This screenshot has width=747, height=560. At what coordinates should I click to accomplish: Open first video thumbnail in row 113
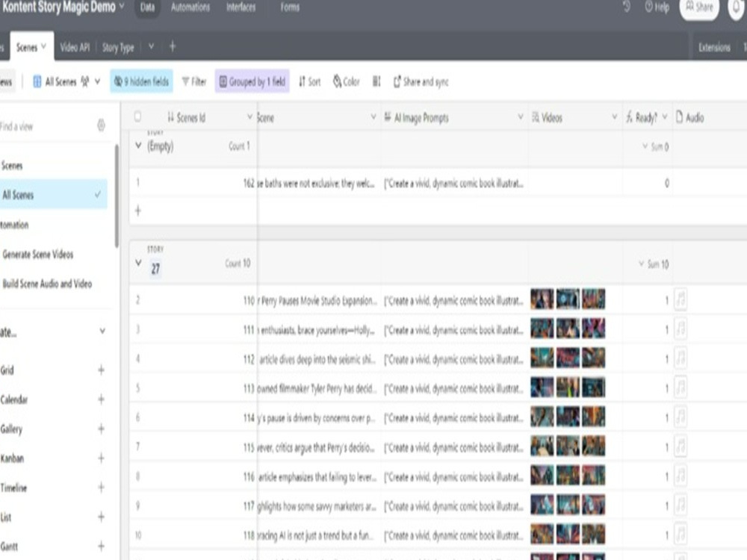(x=542, y=388)
